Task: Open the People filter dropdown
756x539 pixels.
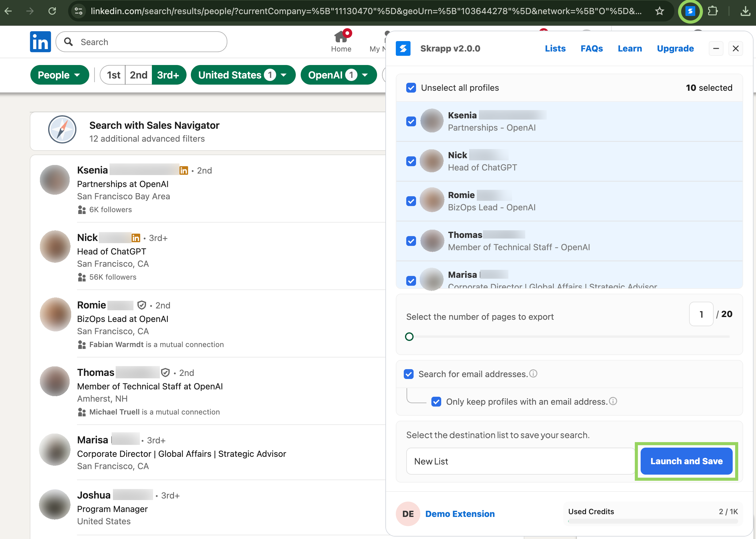Action: [60, 75]
